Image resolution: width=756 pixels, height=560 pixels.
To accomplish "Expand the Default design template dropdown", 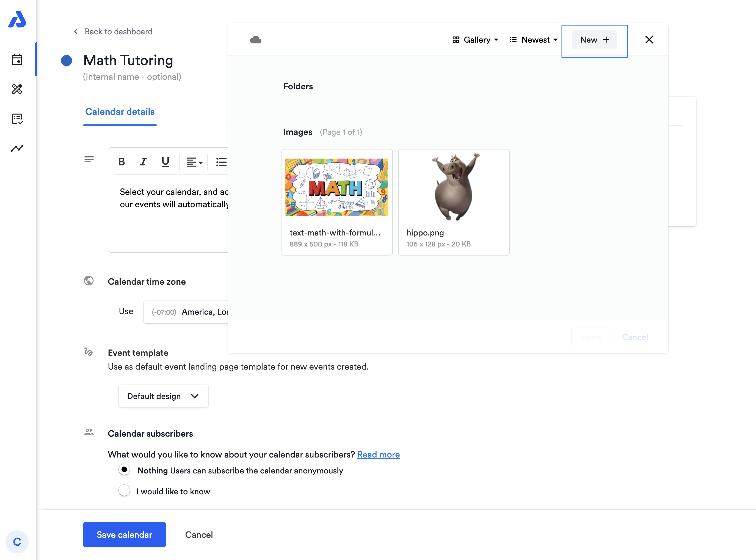I will 163,396.
